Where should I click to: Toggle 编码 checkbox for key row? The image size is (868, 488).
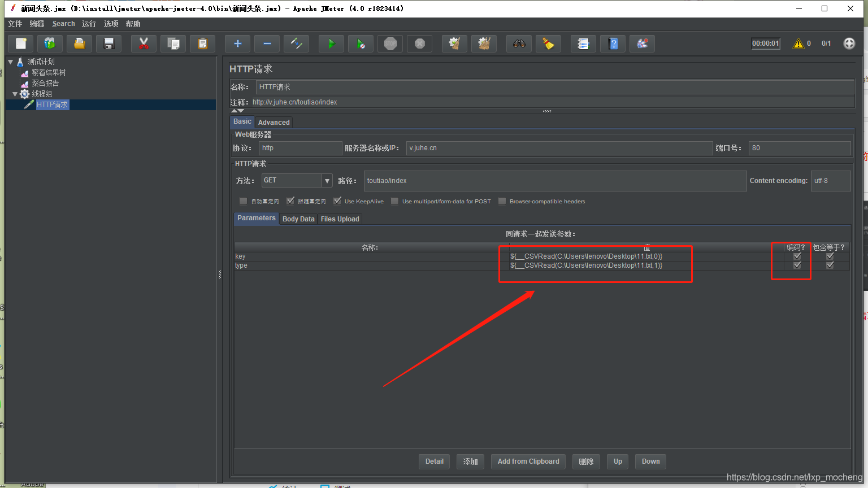[x=797, y=256]
